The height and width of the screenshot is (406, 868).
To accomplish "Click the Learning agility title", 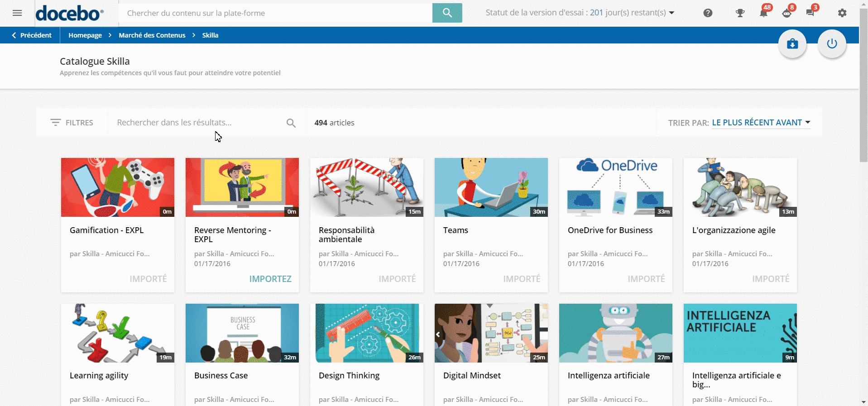I will [99, 376].
